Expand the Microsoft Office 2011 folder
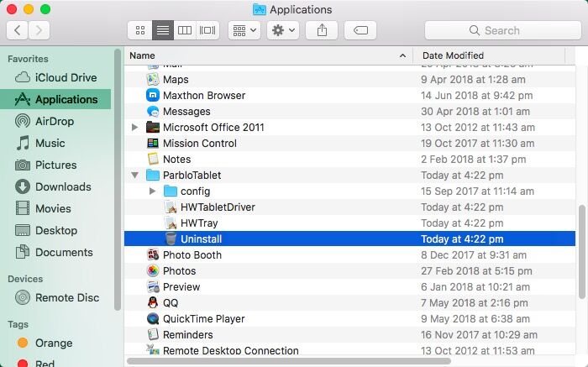The image size is (588, 367). (134, 128)
